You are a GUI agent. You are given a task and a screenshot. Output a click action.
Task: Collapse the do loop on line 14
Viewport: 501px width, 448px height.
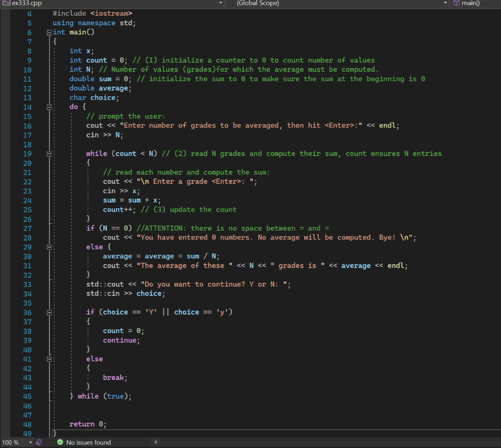(x=49, y=107)
